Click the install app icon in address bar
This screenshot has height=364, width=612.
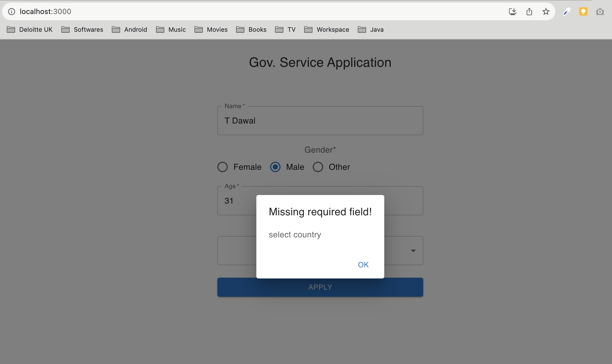(512, 11)
